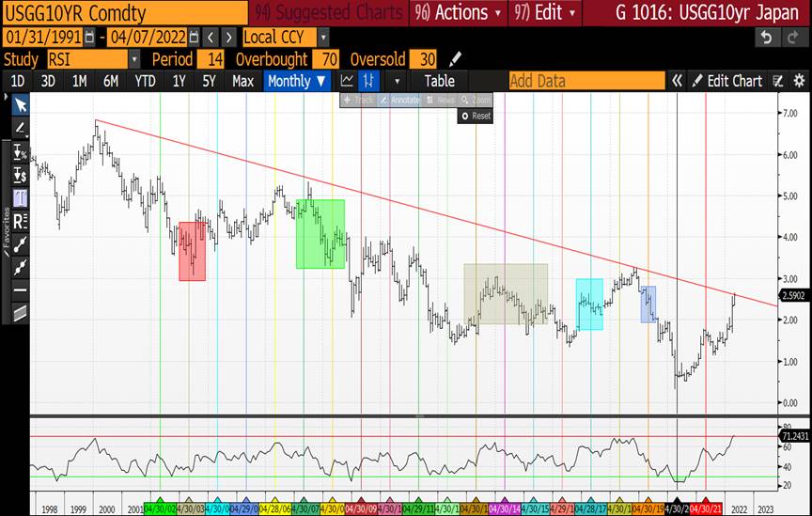Edit the Oversold 30 field

pos(423,59)
